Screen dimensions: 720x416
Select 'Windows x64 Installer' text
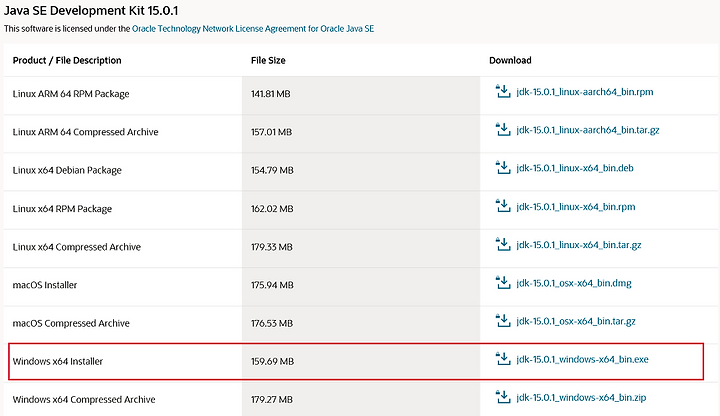pos(57,361)
